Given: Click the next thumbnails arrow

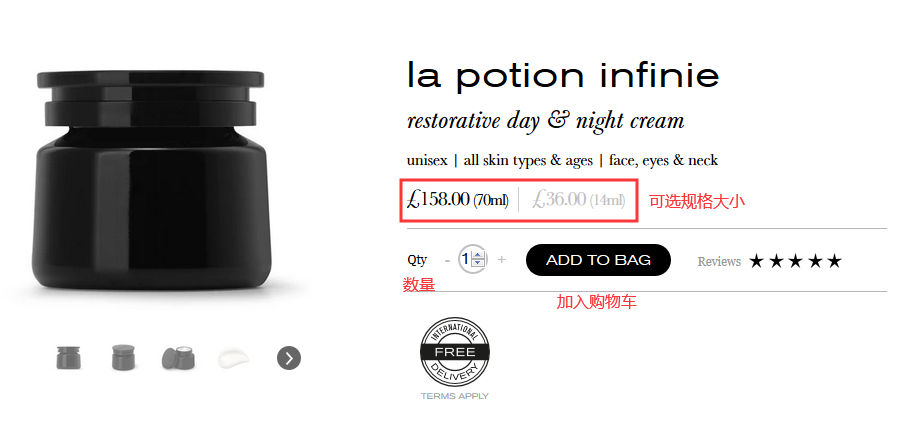Looking at the screenshot, I should [289, 358].
